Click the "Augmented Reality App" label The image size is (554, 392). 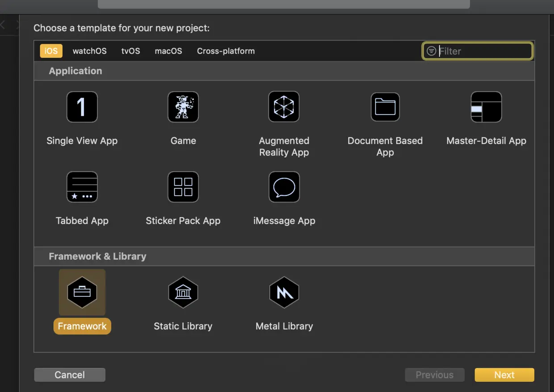pos(284,147)
